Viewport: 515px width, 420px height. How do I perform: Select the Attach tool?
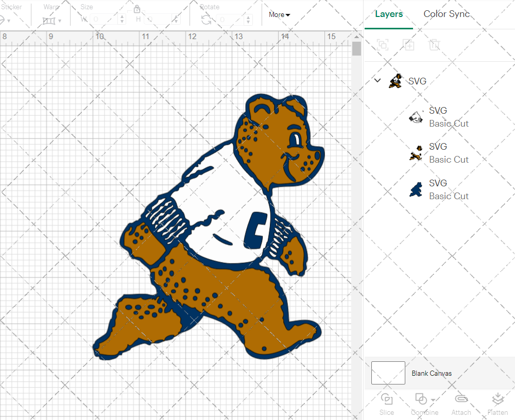(461, 403)
